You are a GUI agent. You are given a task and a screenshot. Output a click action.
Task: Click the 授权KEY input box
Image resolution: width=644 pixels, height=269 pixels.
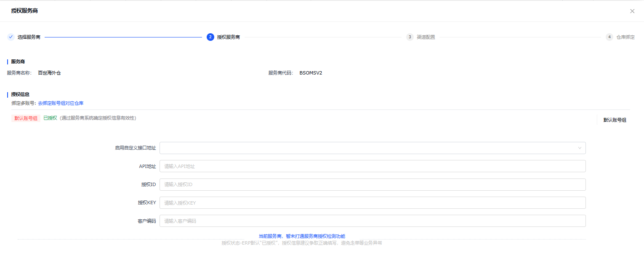click(372, 202)
